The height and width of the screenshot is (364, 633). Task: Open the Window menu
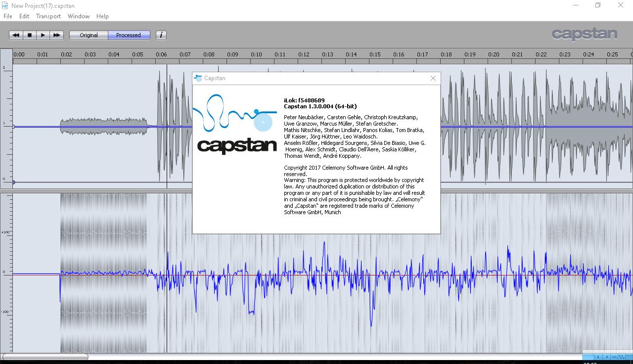pyautogui.click(x=79, y=16)
